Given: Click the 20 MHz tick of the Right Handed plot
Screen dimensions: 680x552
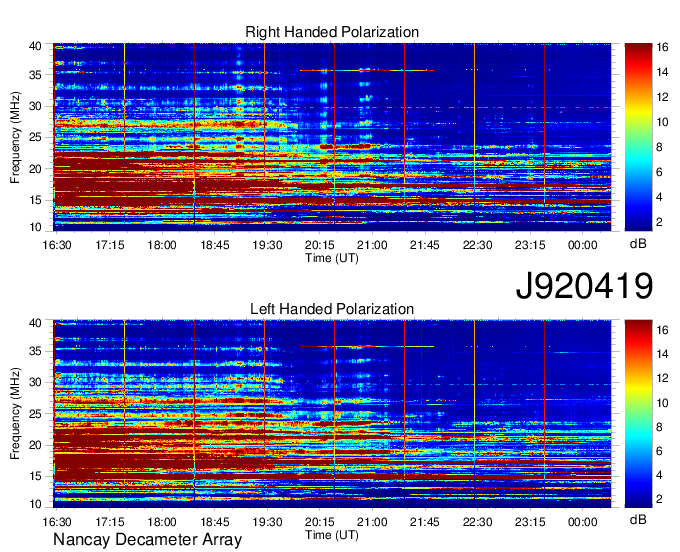Looking at the screenshot, I should tap(35, 169).
